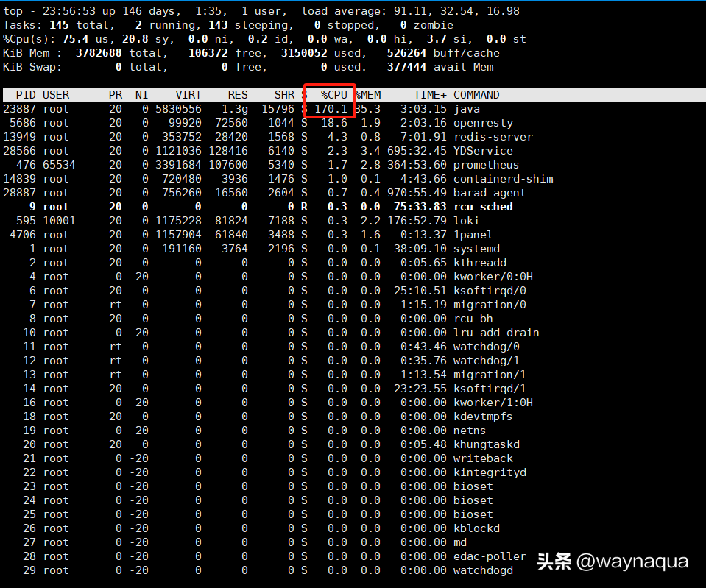The height and width of the screenshot is (588, 706).
Task: Select the kintegrityd command
Action: [490, 472]
